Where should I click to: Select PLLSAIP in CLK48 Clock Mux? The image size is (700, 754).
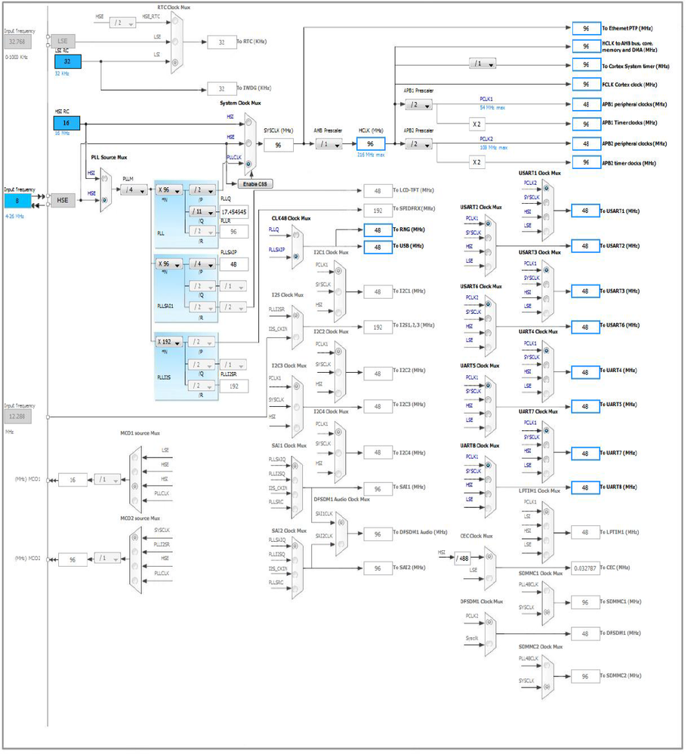296,257
